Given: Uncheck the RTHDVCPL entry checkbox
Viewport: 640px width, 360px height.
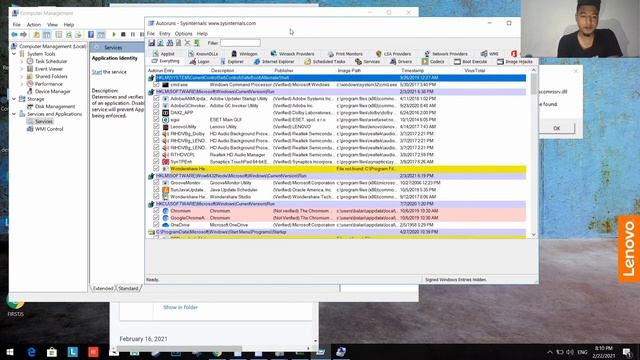Looking at the screenshot, I should [156, 155].
